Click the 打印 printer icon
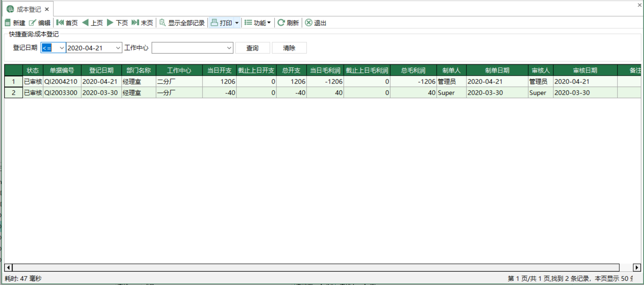Image resolution: width=644 pixels, height=285 pixels. tap(214, 23)
